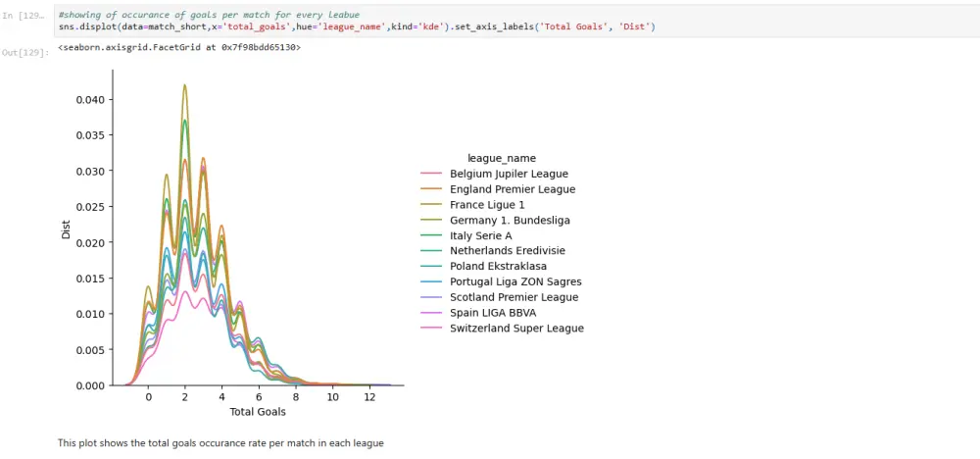Click the 0.015 y-axis tick label
This screenshot has height=459, width=980.
pyautogui.click(x=90, y=278)
